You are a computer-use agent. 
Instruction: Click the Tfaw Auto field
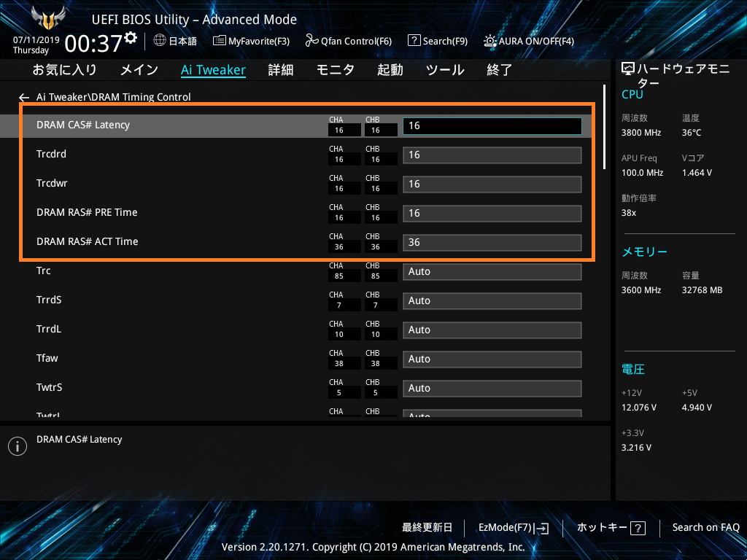coord(492,359)
